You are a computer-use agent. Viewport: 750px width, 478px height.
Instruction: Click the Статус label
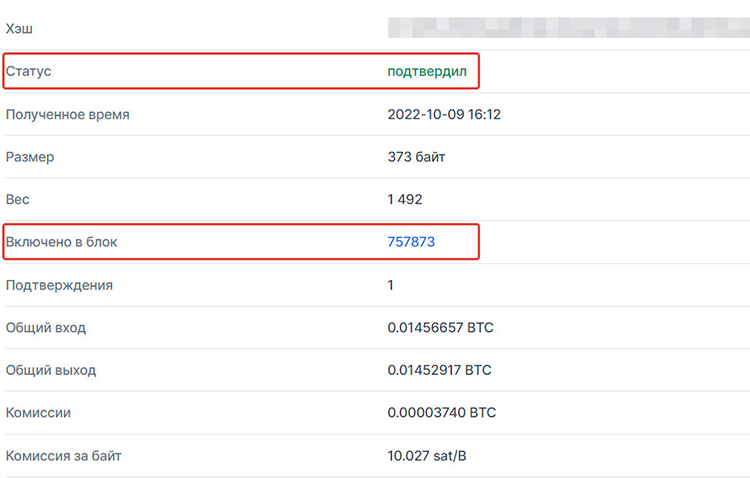(x=28, y=71)
